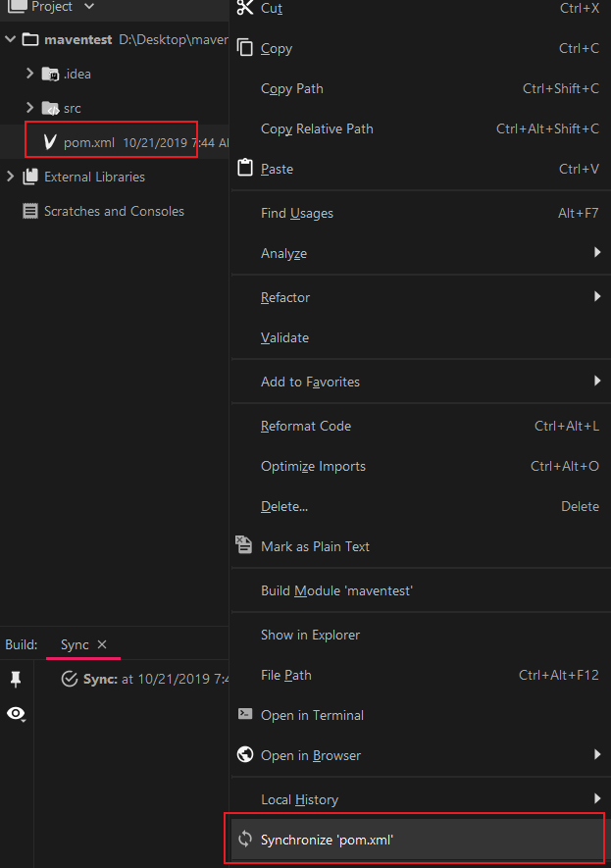The height and width of the screenshot is (868, 611).
Task: Click the Open in Terminal icon
Action: (245, 715)
